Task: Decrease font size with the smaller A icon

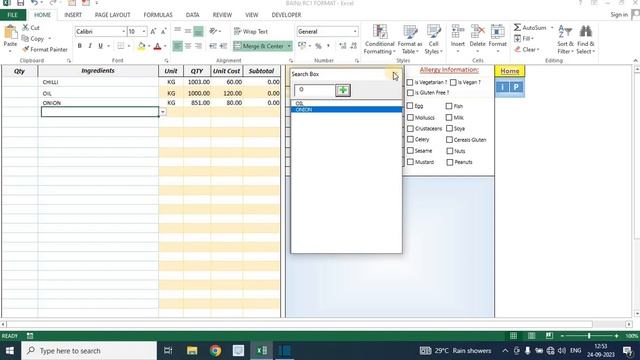Action: (x=163, y=31)
